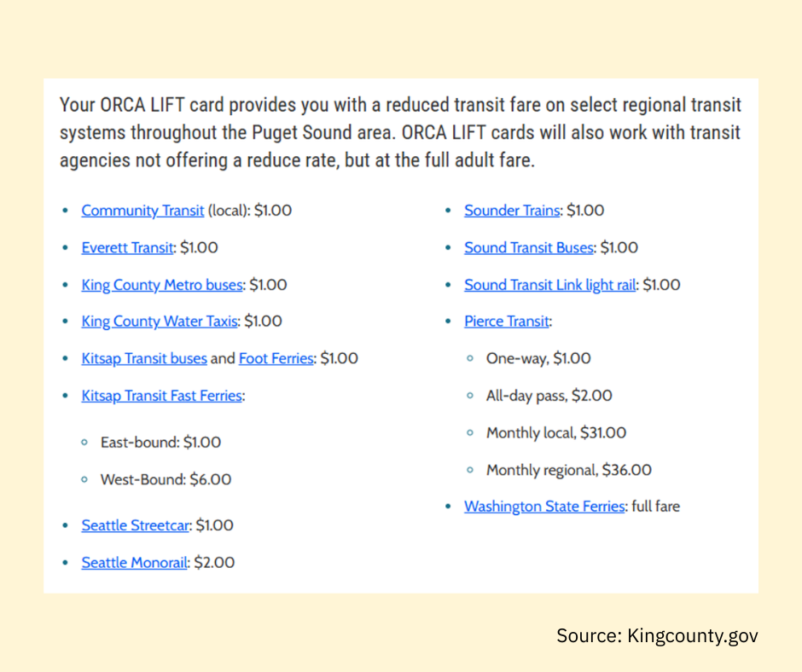Image resolution: width=802 pixels, height=672 pixels.
Task: Open the King County Water Taxis link
Action: click(159, 322)
